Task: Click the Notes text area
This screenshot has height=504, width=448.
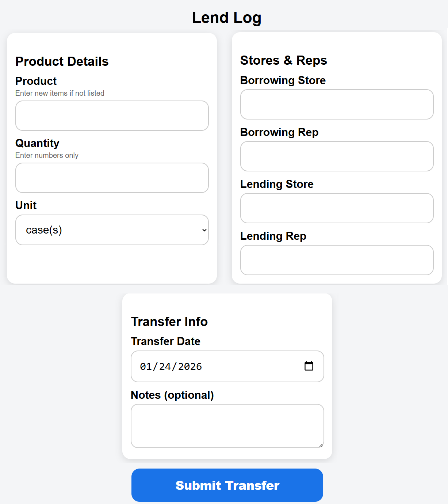Action: (227, 425)
